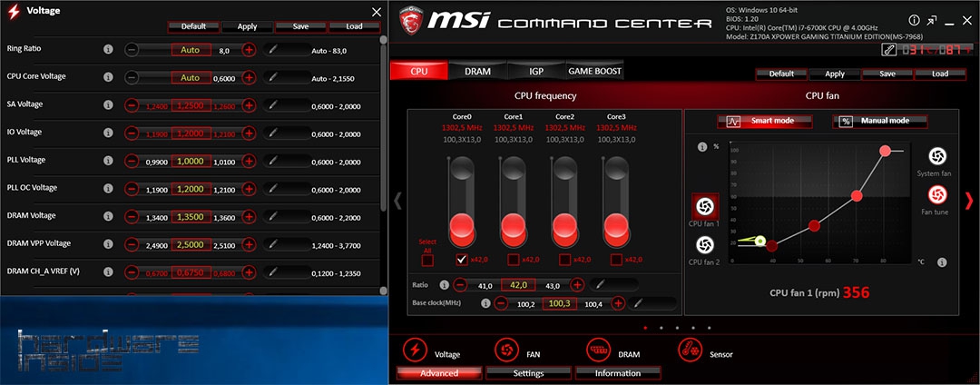Go to next page with right red arrow
Screen dimensions: 980x385
[x=969, y=200]
